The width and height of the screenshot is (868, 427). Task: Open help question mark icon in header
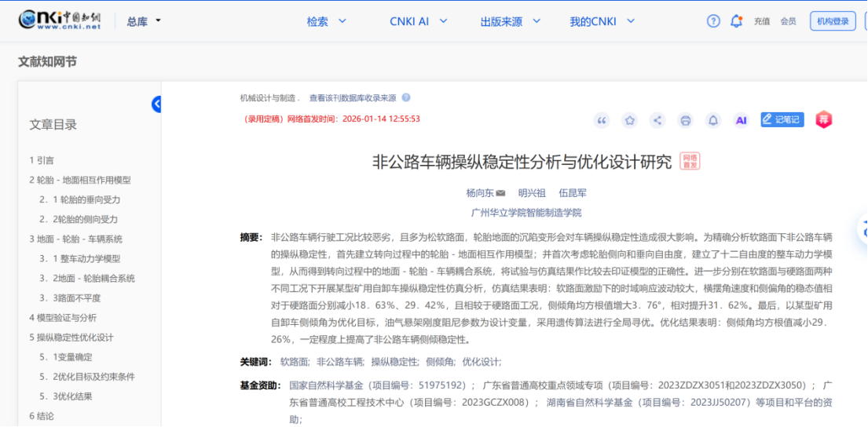[713, 21]
